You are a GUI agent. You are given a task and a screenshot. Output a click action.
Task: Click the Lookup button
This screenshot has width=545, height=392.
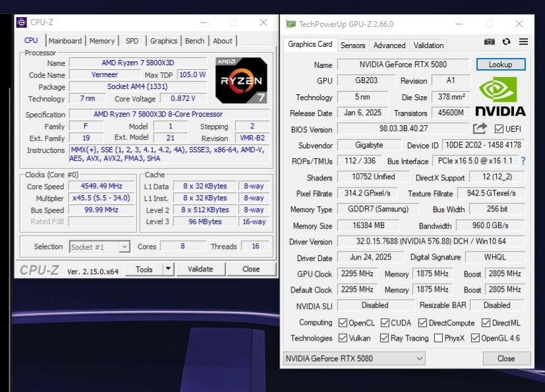point(500,65)
